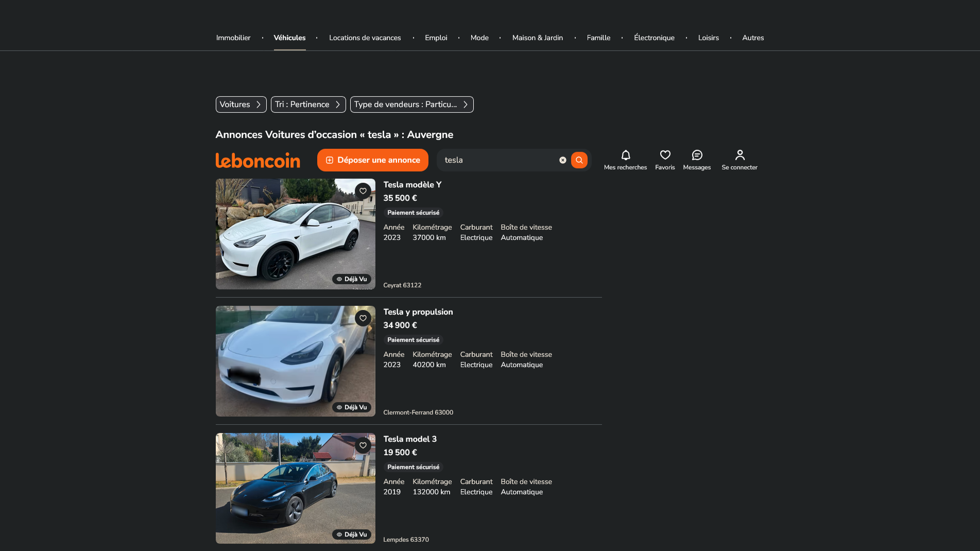This screenshot has width=980, height=551.
Task: Open the black Tesla model 3 photo
Action: [x=296, y=488]
